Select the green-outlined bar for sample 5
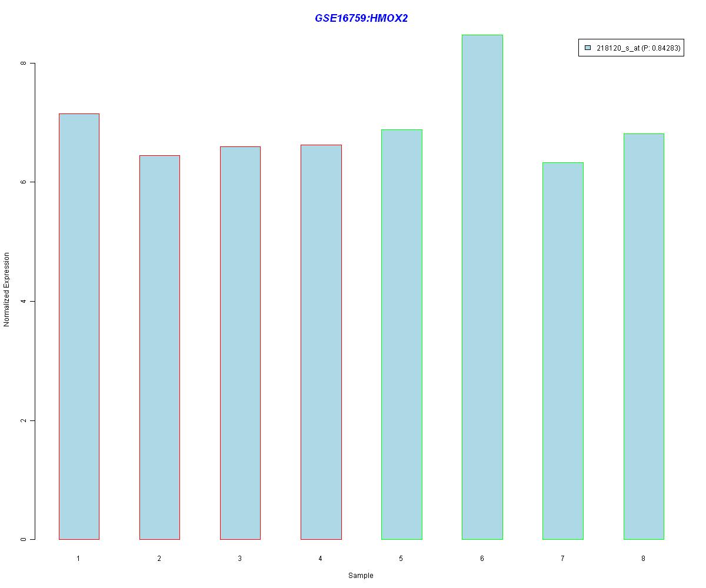The width and height of the screenshot is (706, 588). tap(402, 335)
